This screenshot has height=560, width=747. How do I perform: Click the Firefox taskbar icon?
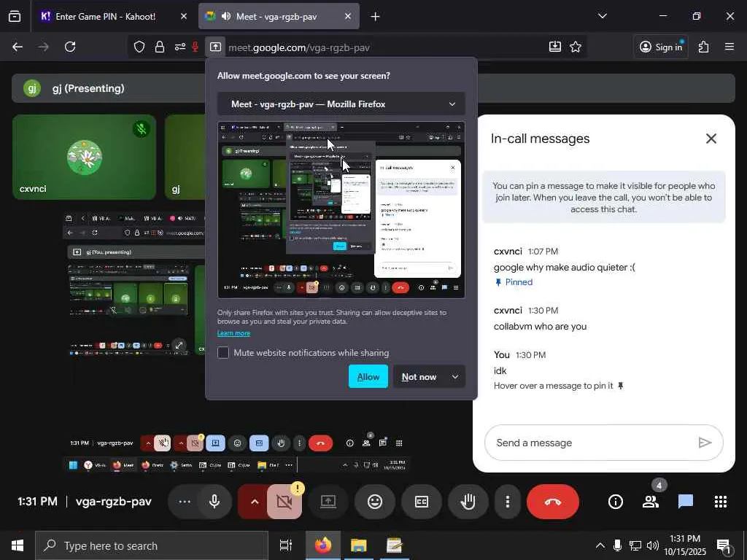point(323,545)
